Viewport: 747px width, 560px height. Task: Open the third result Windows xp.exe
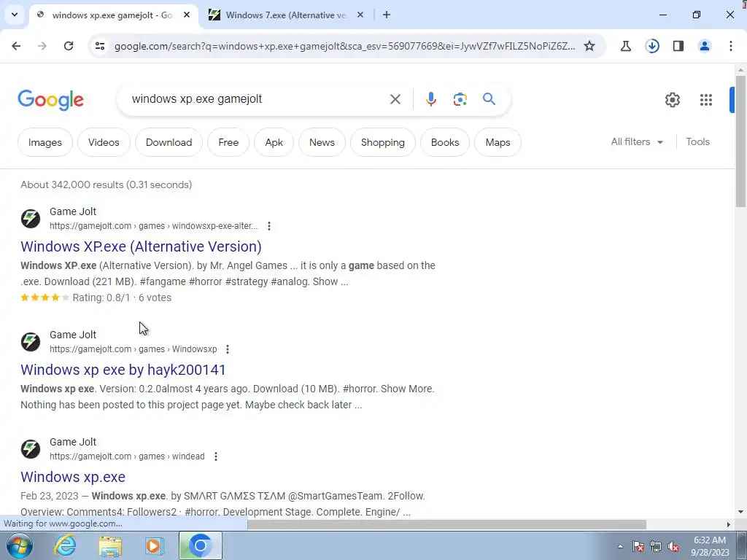(x=73, y=477)
